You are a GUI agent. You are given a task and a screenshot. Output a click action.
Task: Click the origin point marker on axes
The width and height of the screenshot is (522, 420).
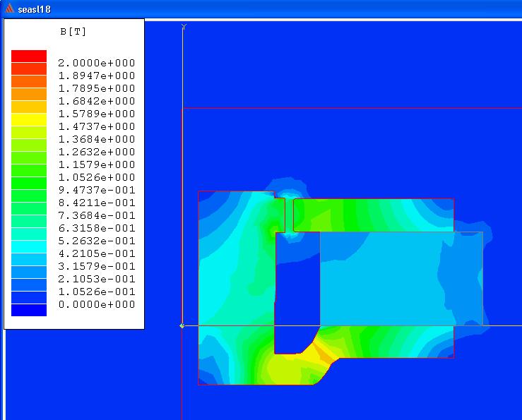point(182,326)
